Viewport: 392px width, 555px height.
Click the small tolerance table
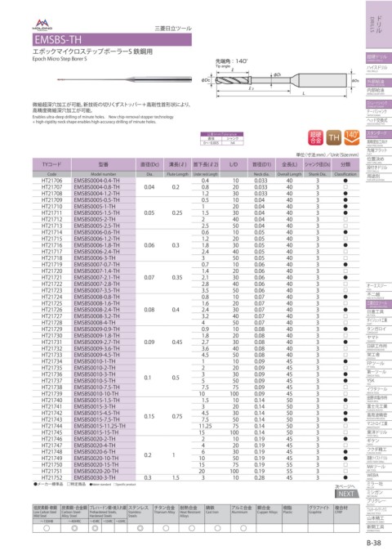click(x=222, y=138)
